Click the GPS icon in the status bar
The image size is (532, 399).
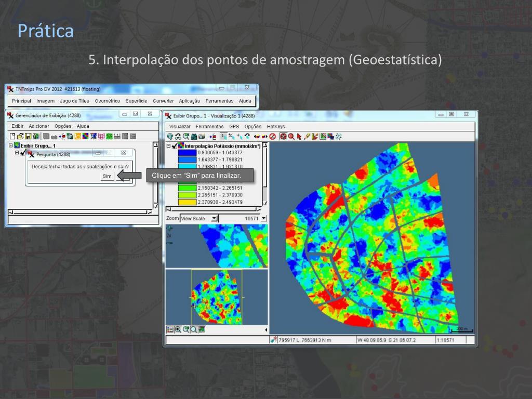coord(273,340)
